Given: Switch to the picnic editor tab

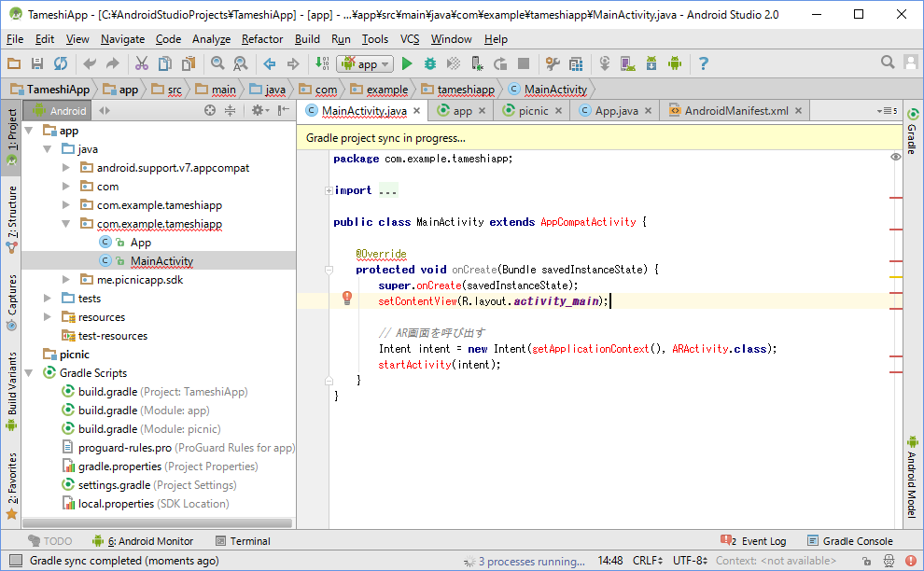Looking at the screenshot, I should tap(533, 111).
